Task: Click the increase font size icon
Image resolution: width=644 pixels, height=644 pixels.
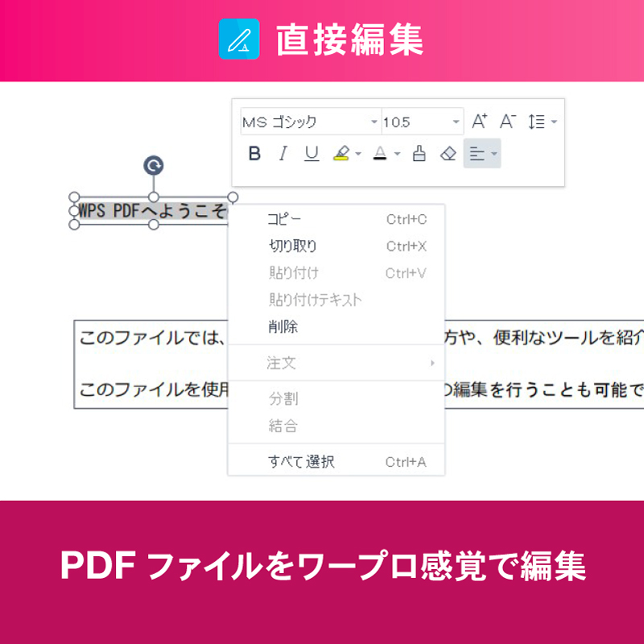Action: click(x=480, y=122)
